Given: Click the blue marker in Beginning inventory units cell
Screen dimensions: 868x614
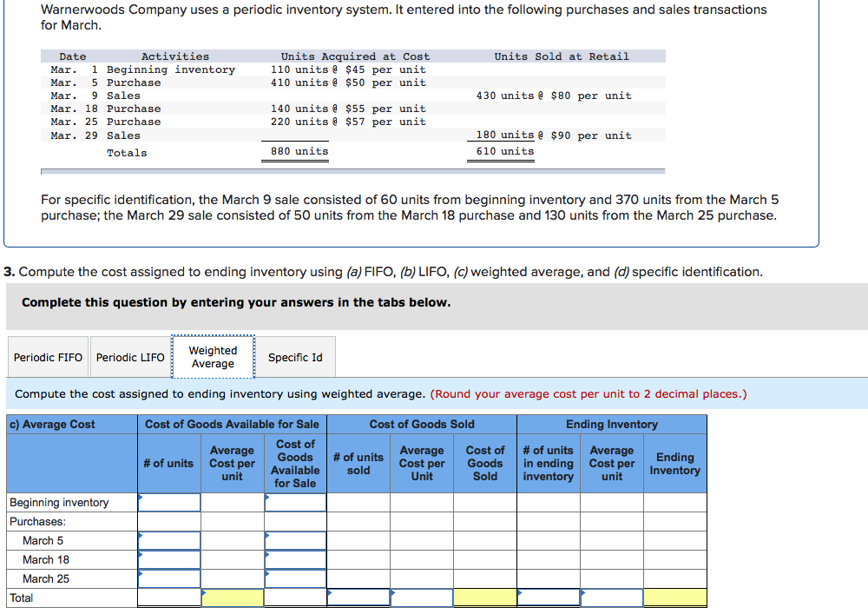Looking at the screenshot, I should click(x=141, y=497).
